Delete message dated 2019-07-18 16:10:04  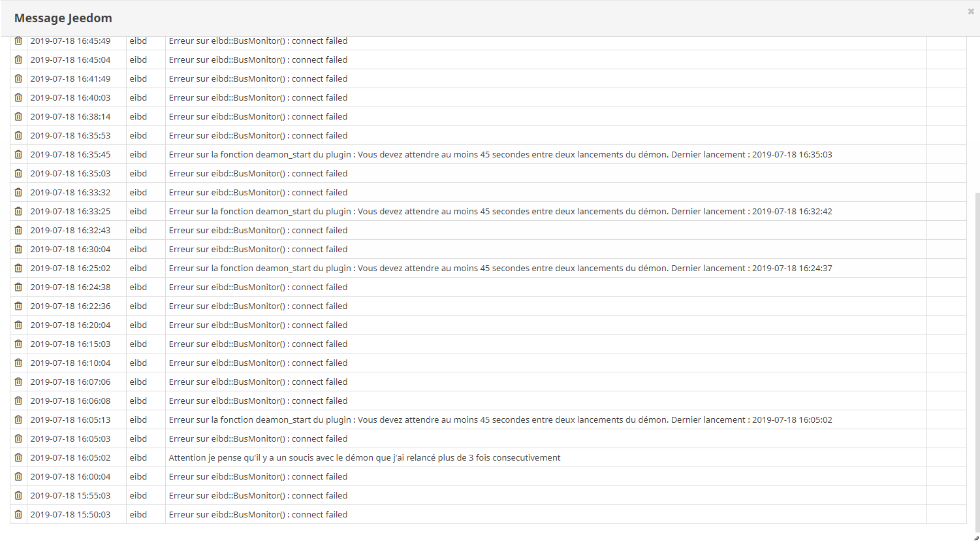tap(18, 363)
